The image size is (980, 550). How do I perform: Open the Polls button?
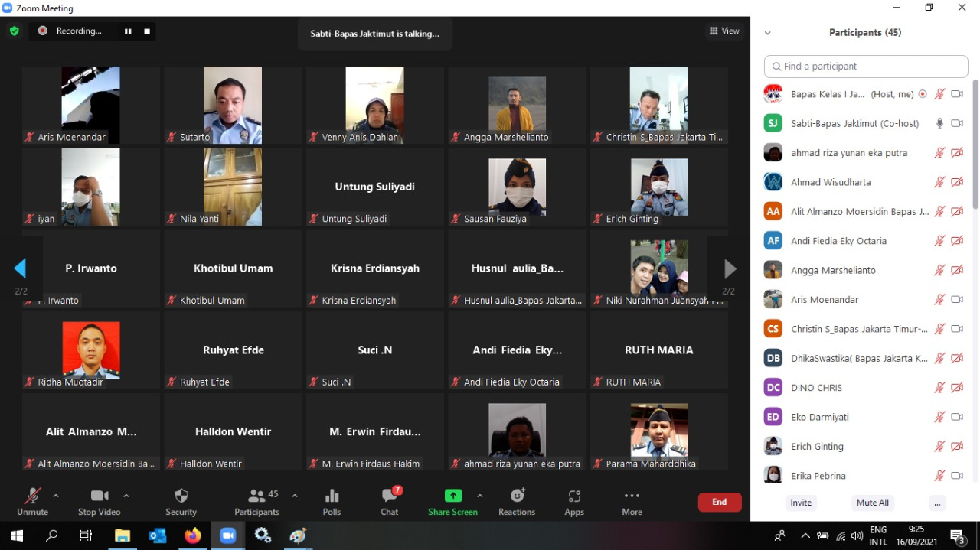pos(332,502)
